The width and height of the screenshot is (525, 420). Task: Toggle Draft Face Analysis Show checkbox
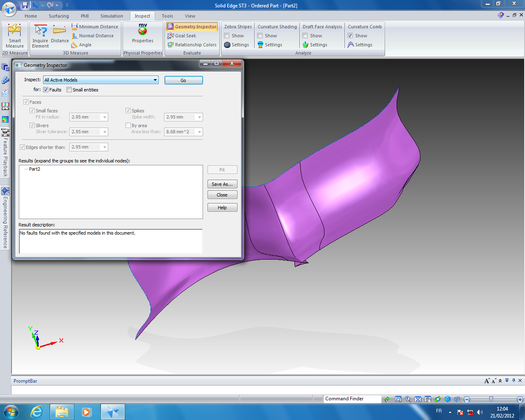tap(305, 36)
